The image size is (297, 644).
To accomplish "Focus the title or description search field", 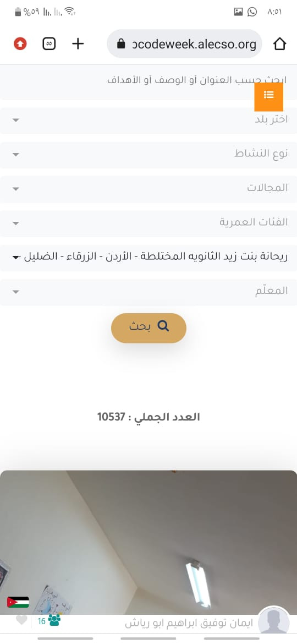I will (148, 81).
